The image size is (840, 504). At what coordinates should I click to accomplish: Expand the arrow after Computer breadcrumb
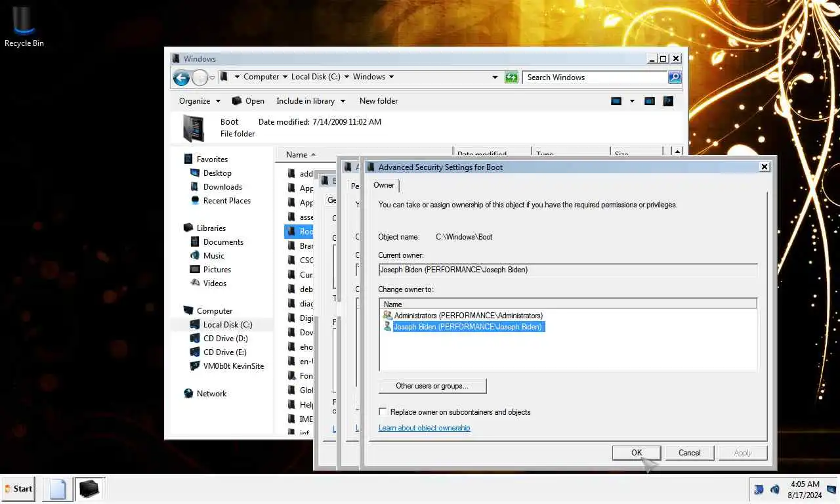(285, 77)
